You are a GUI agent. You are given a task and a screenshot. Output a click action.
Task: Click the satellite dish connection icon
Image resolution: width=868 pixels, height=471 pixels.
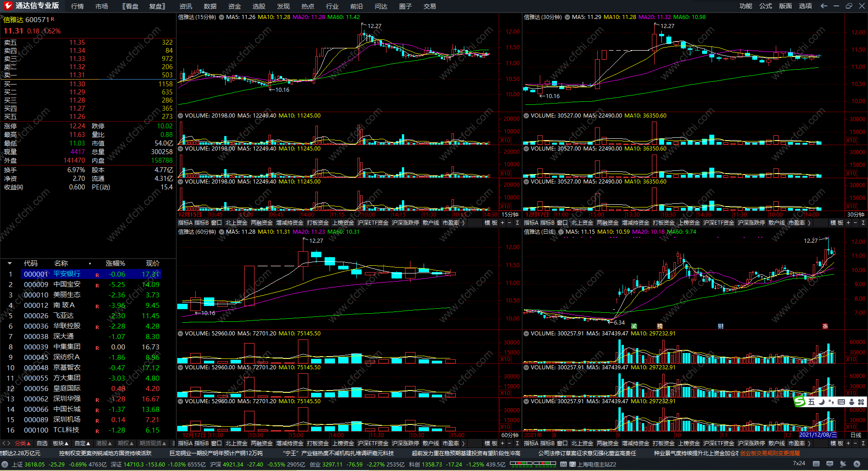(843, 464)
